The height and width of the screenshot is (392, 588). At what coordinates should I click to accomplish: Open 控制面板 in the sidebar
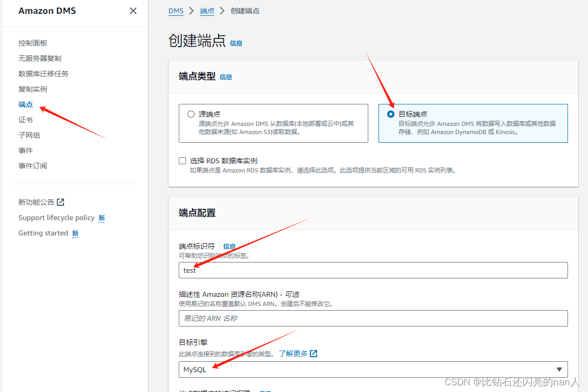click(33, 43)
